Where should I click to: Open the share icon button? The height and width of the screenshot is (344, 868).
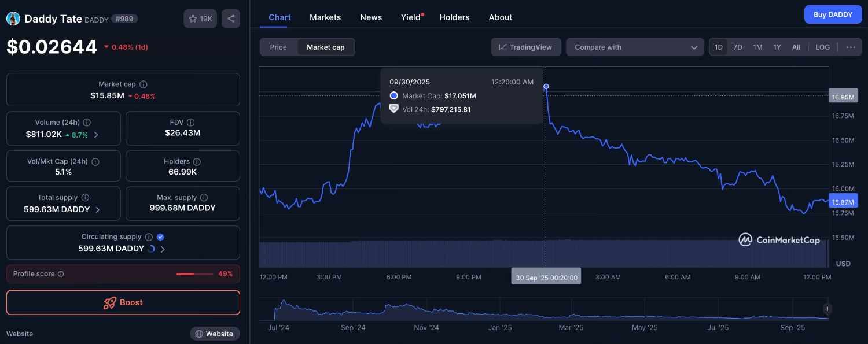pyautogui.click(x=231, y=19)
